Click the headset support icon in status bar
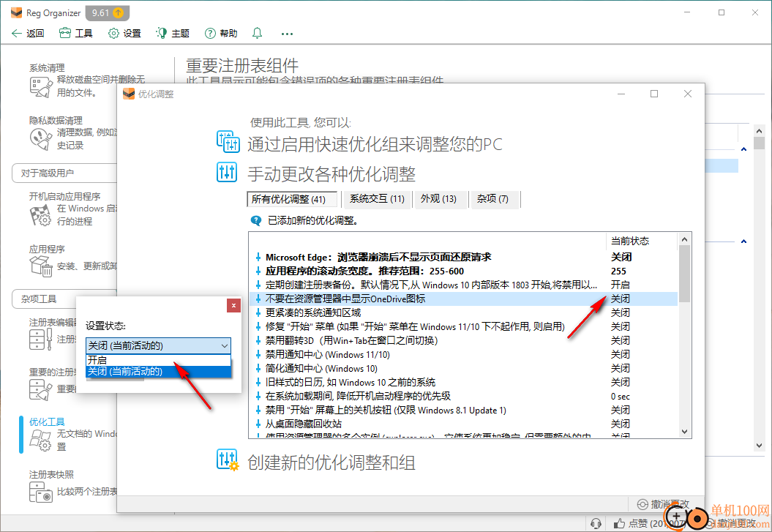 (596, 523)
